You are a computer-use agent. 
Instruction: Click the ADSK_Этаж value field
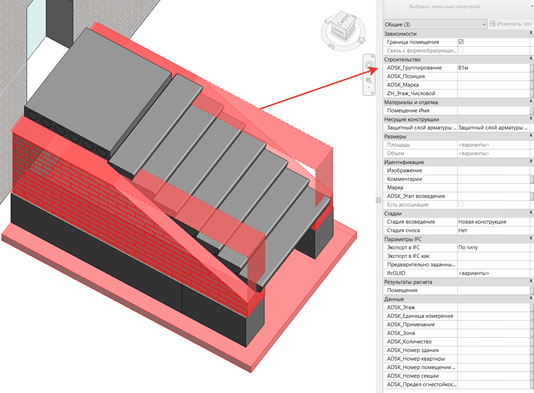tap(493, 307)
